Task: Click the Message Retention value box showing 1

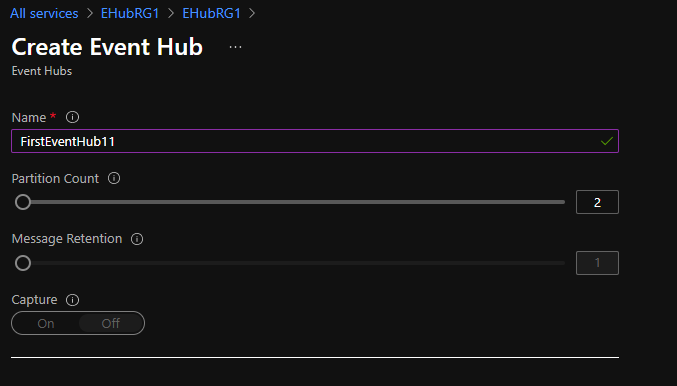Action: (597, 263)
